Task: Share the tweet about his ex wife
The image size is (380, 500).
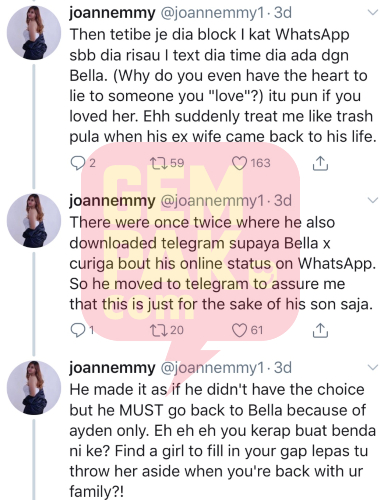Action: [x=320, y=163]
